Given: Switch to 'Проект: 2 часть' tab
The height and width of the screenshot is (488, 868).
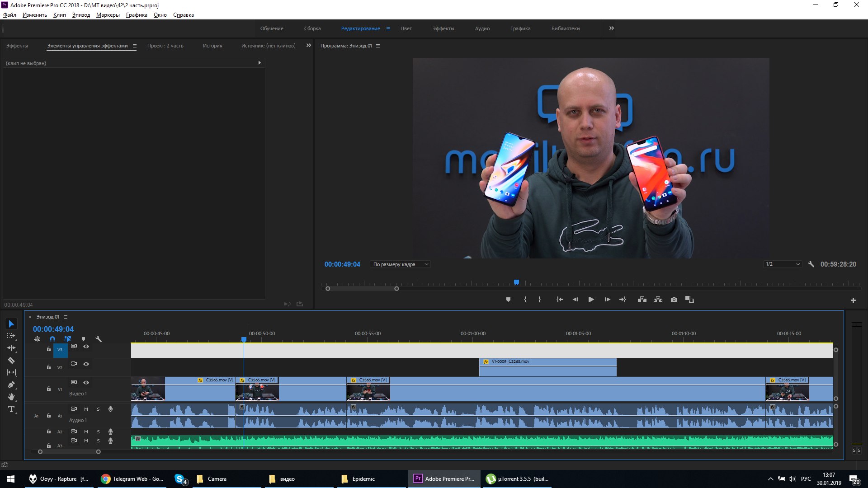Looking at the screenshot, I should pos(165,46).
